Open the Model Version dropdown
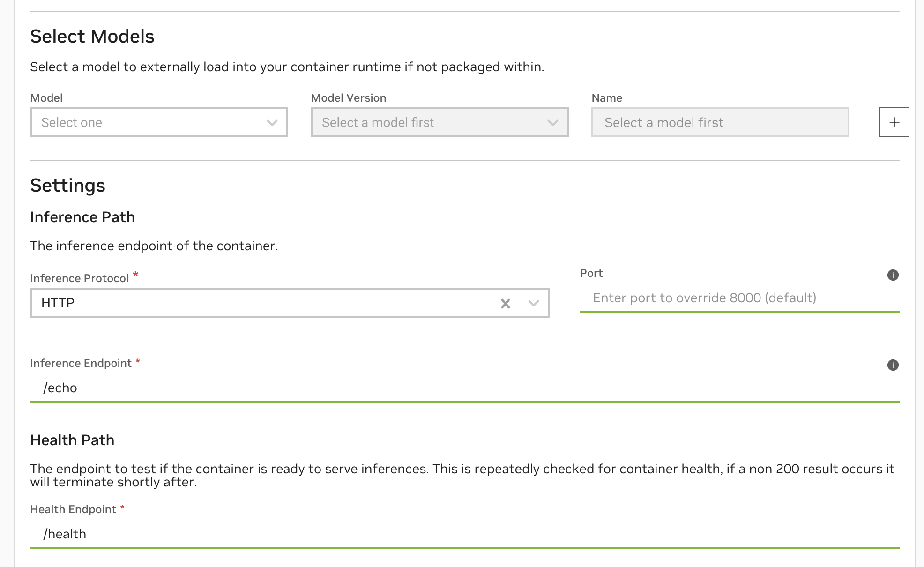Image resolution: width=924 pixels, height=567 pixels. tap(439, 122)
